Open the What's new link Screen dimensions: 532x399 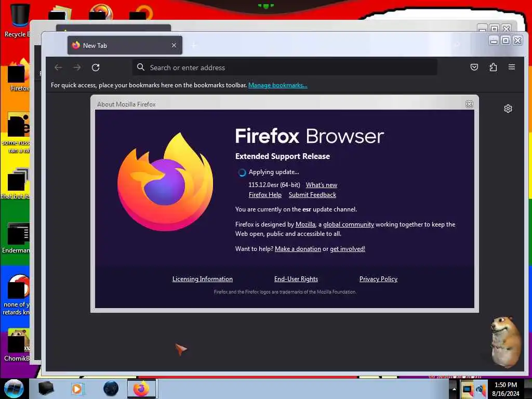tap(321, 185)
